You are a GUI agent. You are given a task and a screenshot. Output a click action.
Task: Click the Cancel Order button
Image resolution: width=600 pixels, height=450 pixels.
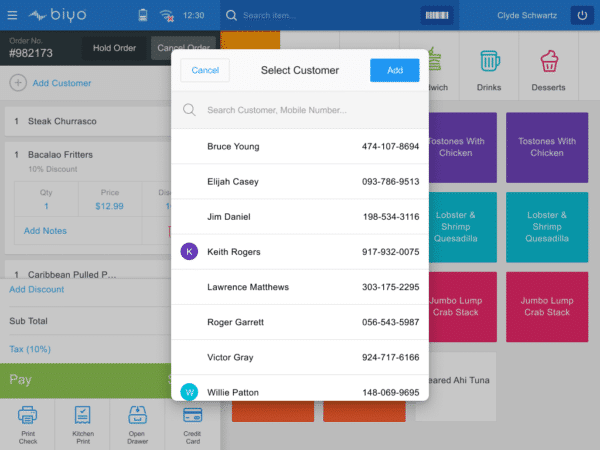(184, 48)
